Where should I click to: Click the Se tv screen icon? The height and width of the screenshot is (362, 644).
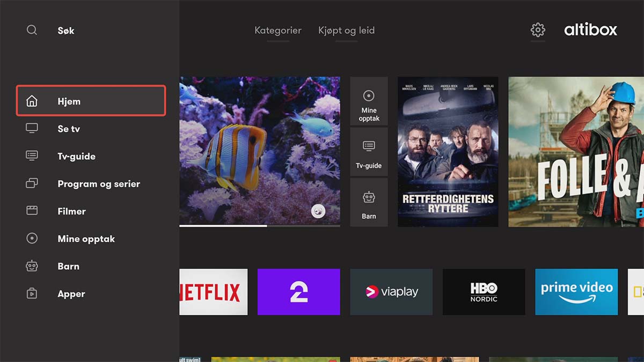coord(32,128)
